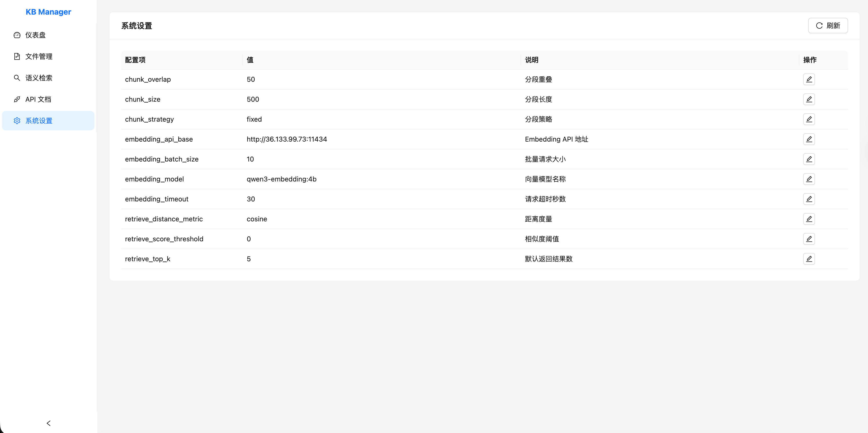Edit the embedding_timeout setting
868x433 pixels.
809,199
